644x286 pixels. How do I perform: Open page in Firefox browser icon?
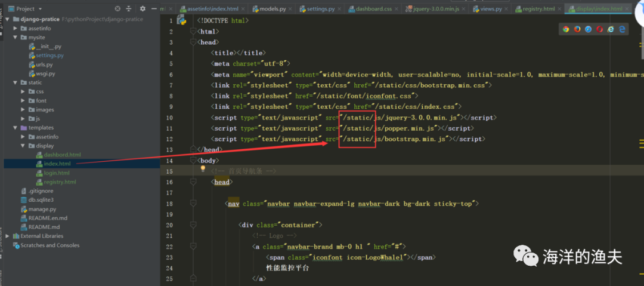pos(577,29)
